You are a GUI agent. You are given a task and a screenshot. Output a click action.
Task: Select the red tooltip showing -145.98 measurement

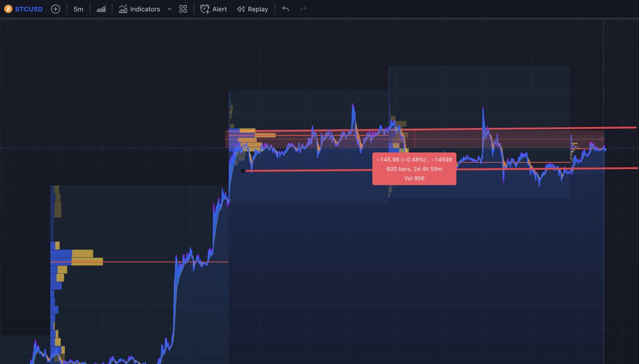pos(414,168)
